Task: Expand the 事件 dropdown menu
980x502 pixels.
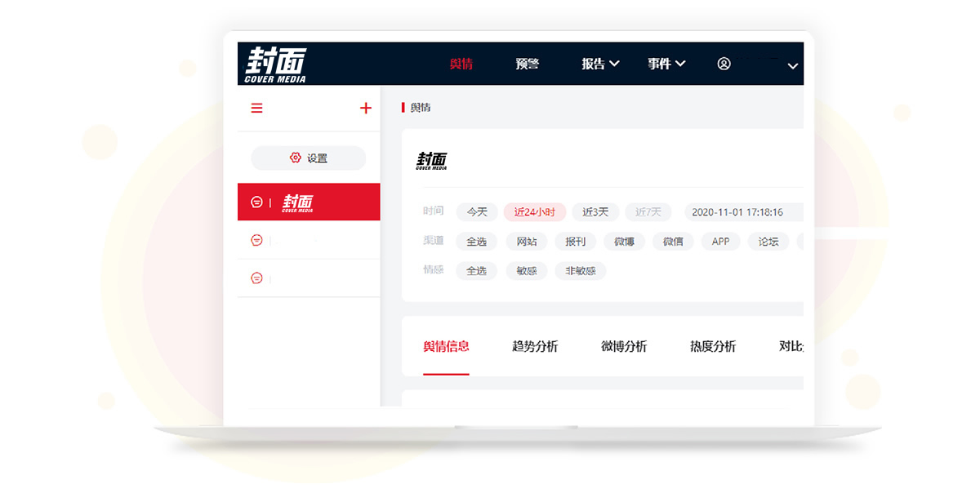Action: (666, 64)
